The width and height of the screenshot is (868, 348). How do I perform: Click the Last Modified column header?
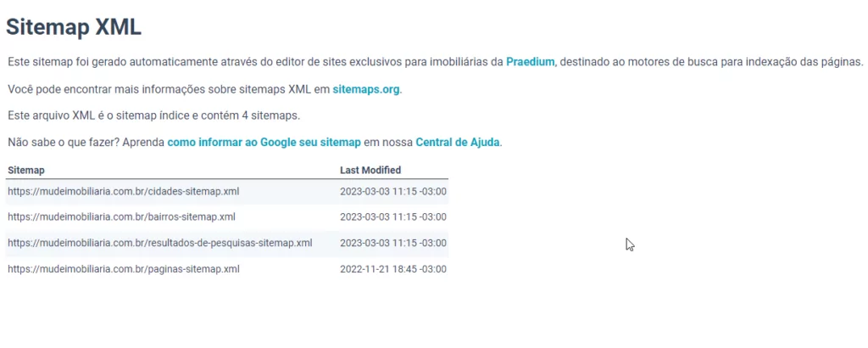click(370, 171)
